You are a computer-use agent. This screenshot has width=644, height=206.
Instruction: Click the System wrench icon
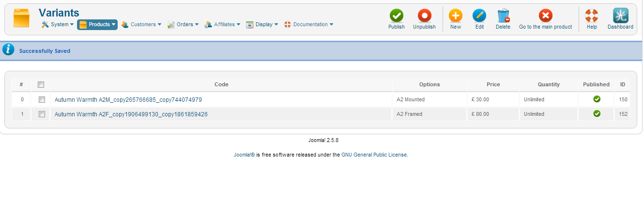point(45,25)
